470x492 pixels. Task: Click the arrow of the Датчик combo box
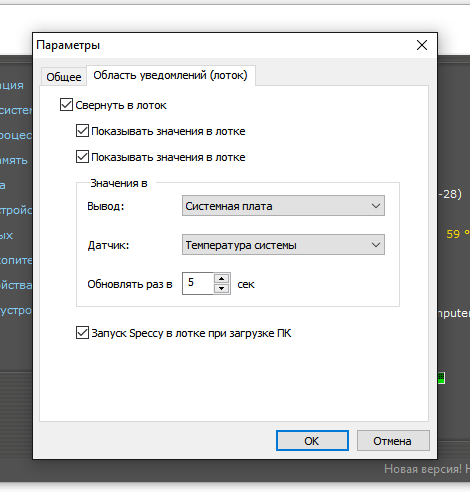click(x=376, y=245)
